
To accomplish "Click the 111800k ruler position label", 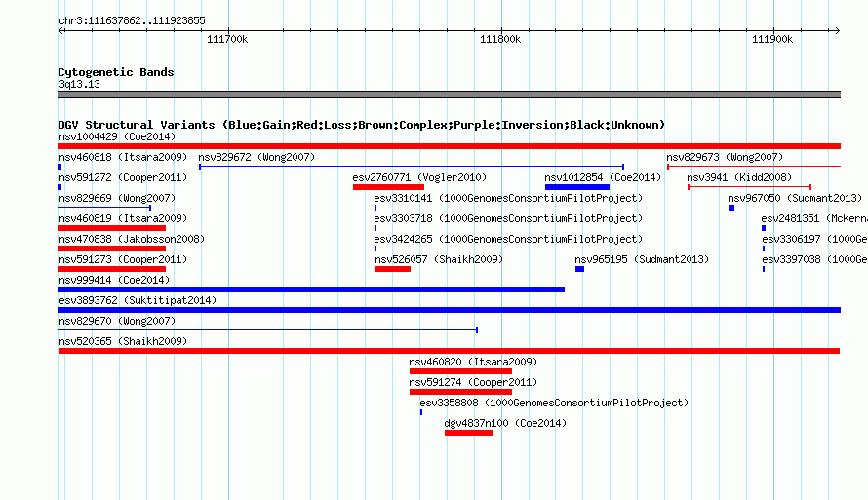I will pyautogui.click(x=500, y=39).
